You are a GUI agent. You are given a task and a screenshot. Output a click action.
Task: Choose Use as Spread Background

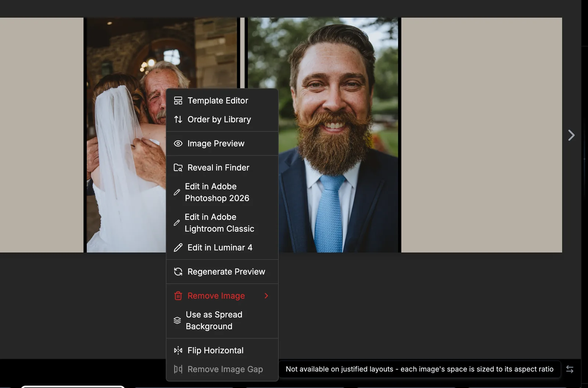(x=222, y=320)
